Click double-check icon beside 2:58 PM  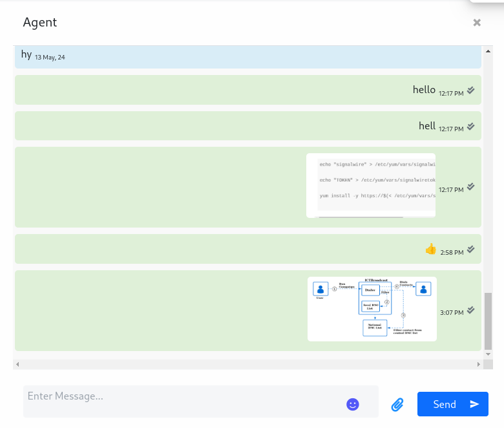(471, 249)
